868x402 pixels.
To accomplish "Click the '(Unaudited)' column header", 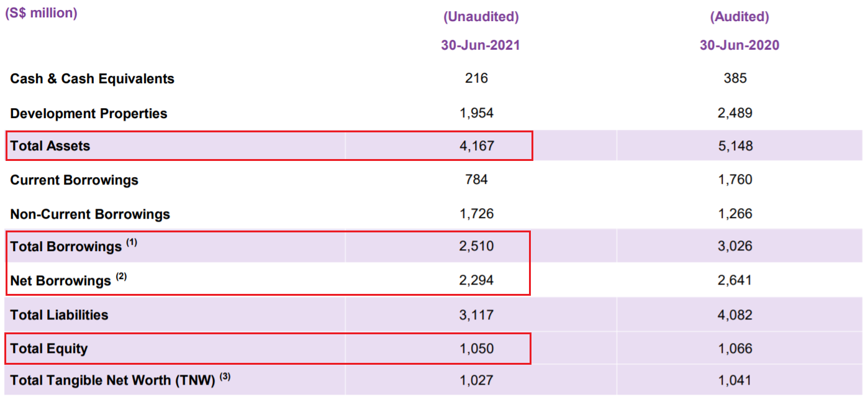I will pyautogui.click(x=481, y=17).
